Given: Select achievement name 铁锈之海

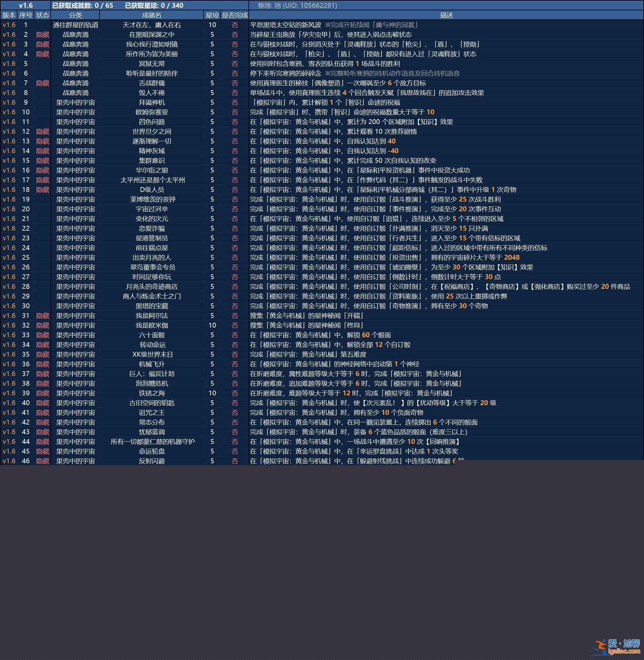Looking at the screenshot, I should point(152,393).
